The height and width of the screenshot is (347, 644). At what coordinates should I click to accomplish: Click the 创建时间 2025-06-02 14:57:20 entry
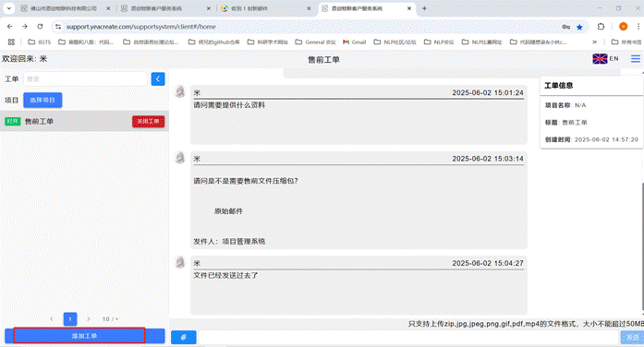[592, 139]
